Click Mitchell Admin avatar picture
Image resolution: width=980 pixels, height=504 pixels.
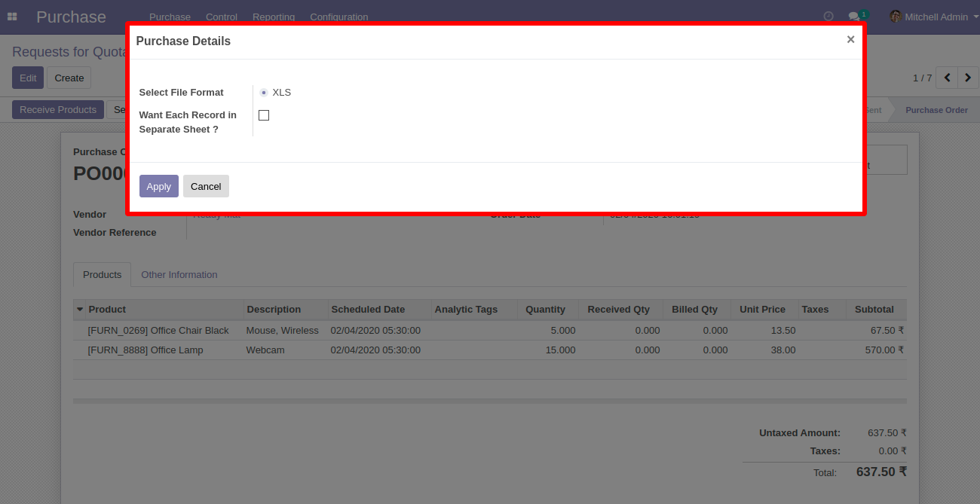896,17
